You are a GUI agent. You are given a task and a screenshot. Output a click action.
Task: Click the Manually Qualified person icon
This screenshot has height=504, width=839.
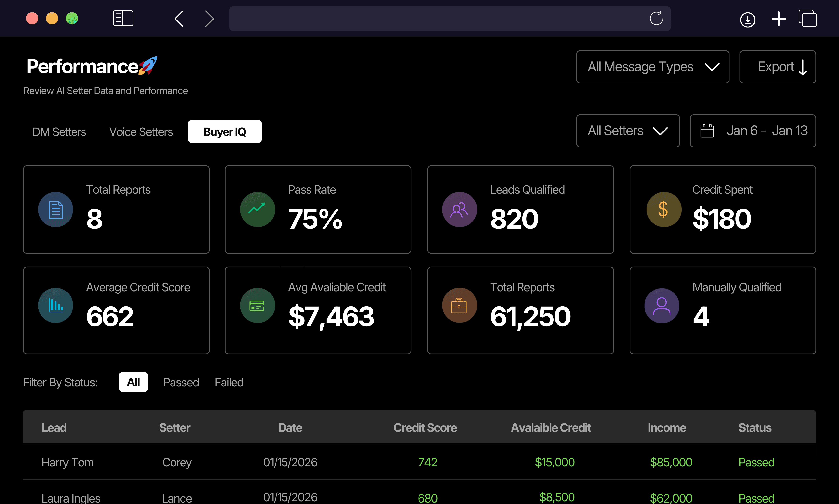(661, 305)
